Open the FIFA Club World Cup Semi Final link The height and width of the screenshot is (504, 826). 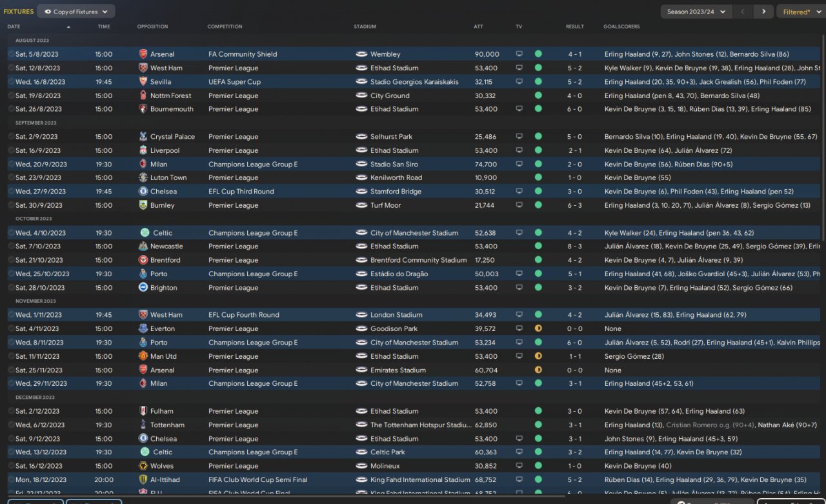pyautogui.click(x=257, y=480)
